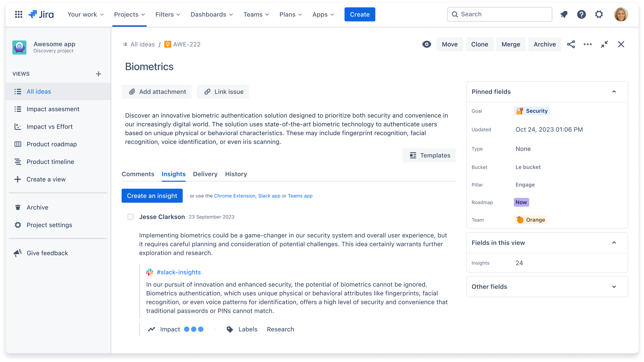
Task: Click the Share icon on the toolbar
Action: click(x=571, y=44)
